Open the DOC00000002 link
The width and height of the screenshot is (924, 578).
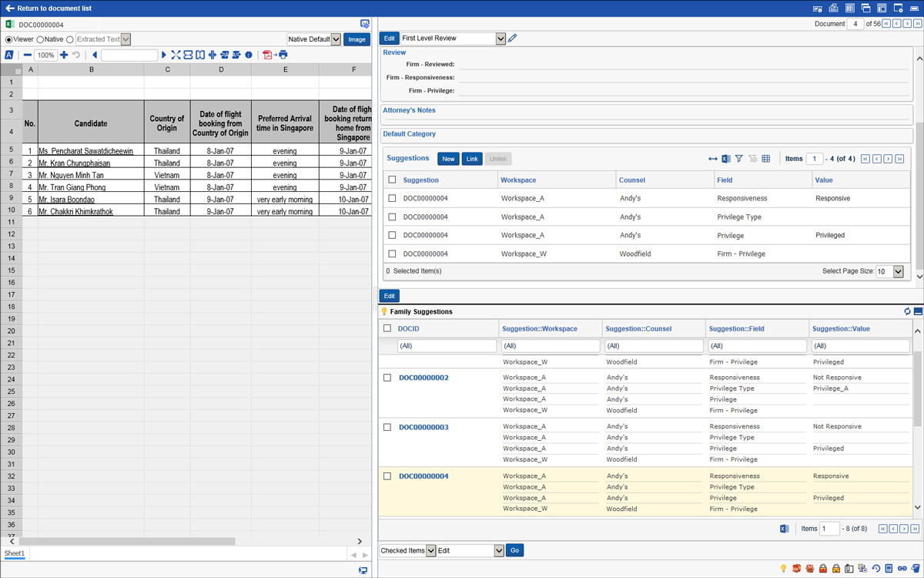(x=423, y=378)
